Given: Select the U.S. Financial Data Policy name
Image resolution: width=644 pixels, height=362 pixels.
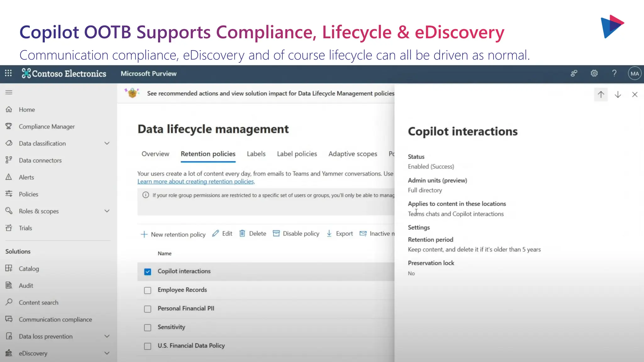Looking at the screenshot, I should point(191,346).
